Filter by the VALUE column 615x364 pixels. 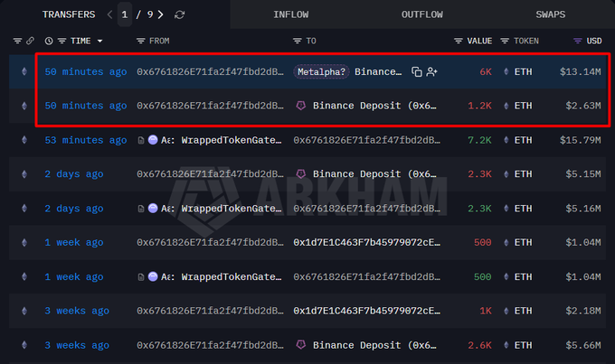click(x=459, y=41)
